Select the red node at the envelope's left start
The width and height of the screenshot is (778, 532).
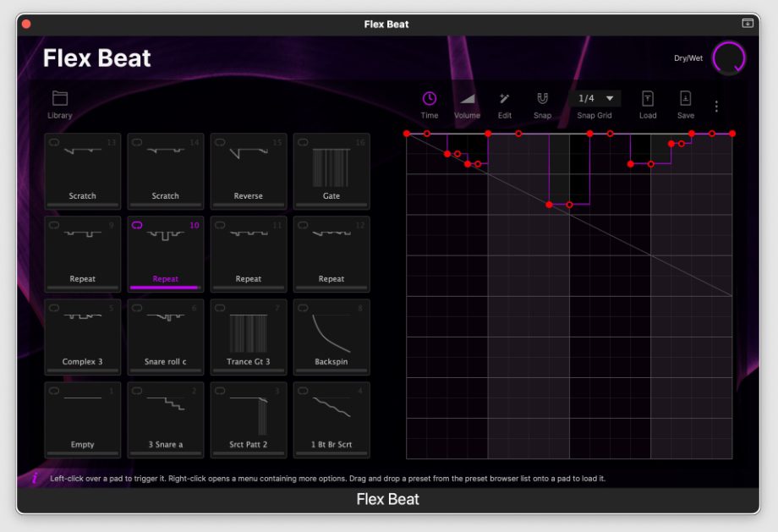pos(407,134)
